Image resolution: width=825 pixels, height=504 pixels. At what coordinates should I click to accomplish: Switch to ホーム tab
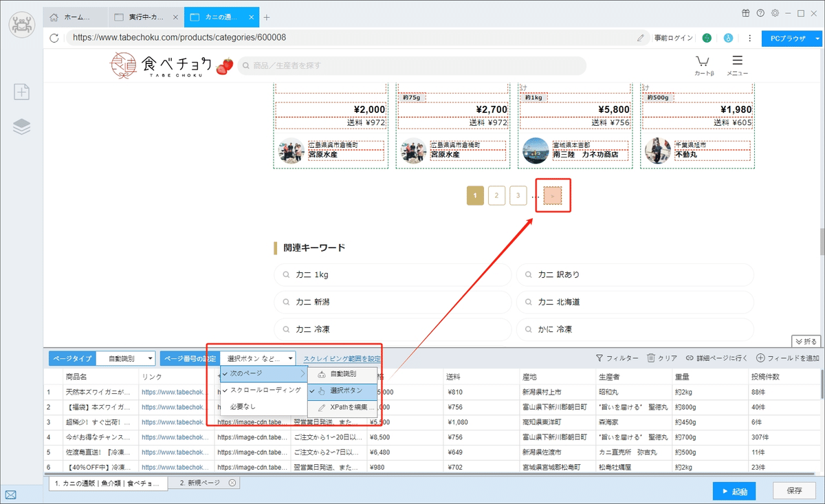coord(76,17)
